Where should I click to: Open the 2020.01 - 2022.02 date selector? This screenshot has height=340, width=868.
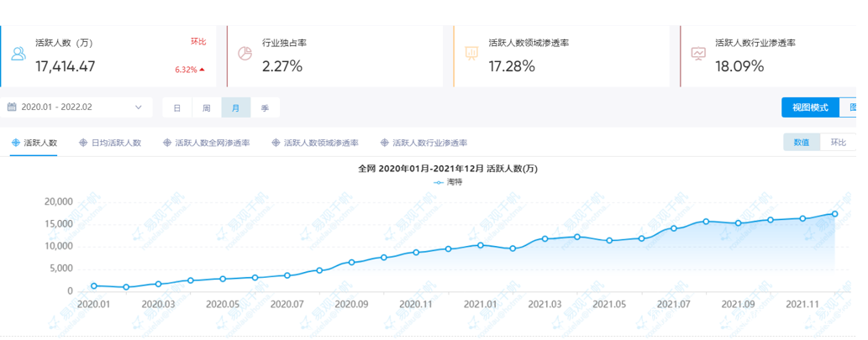click(x=76, y=107)
